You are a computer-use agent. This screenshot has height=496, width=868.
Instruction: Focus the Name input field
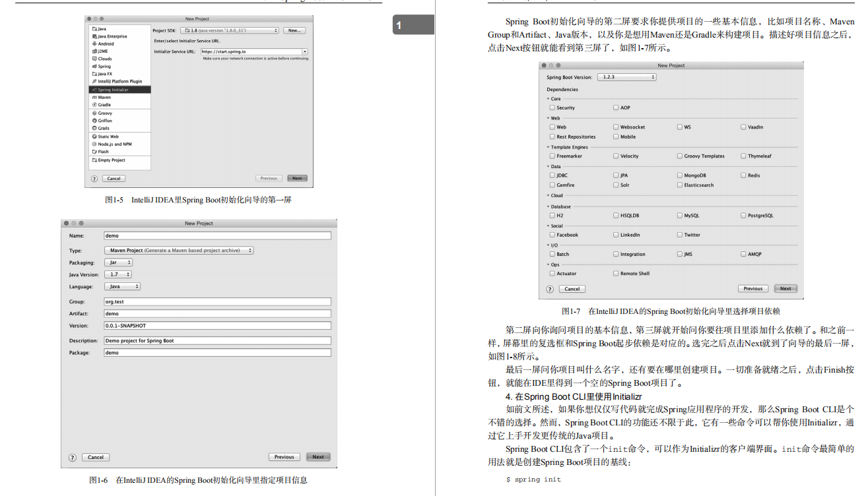[x=217, y=235]
